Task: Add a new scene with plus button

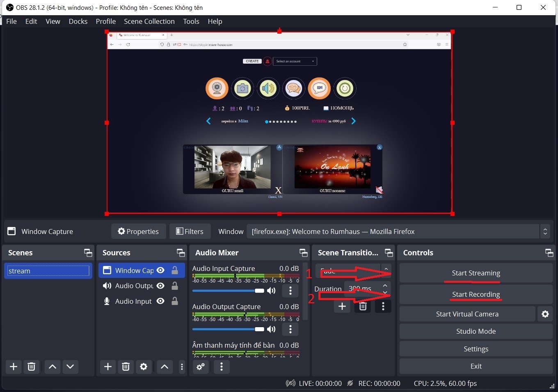Action: [14, 367]
